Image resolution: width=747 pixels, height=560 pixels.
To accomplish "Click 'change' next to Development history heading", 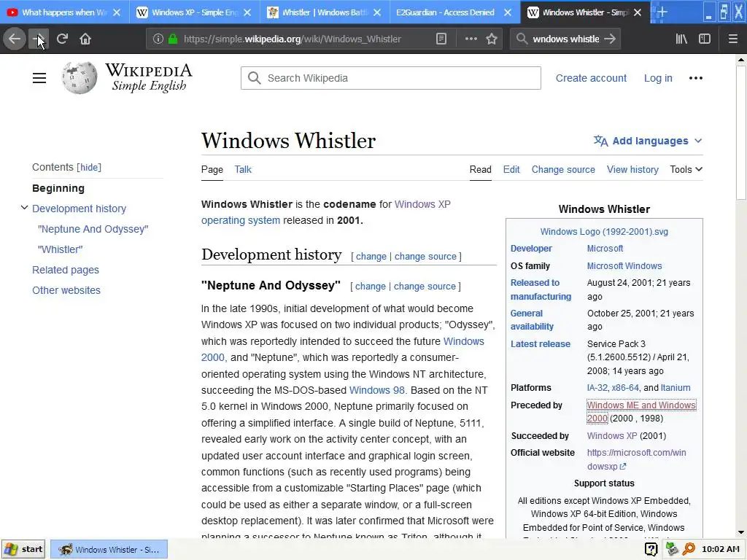I will click(371, 256).
